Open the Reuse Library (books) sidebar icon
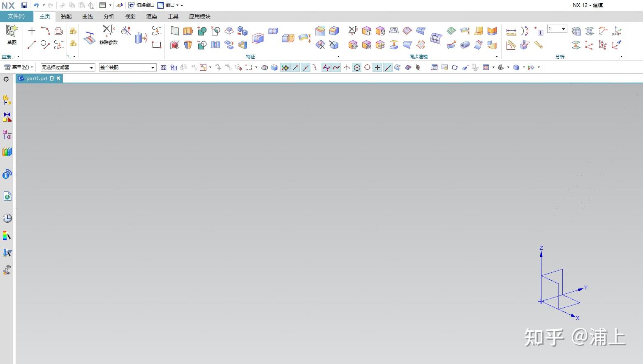 click(7, 152)
